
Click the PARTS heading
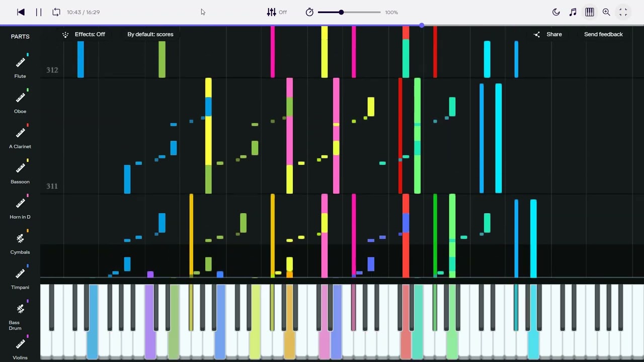(x=20, y=36)
